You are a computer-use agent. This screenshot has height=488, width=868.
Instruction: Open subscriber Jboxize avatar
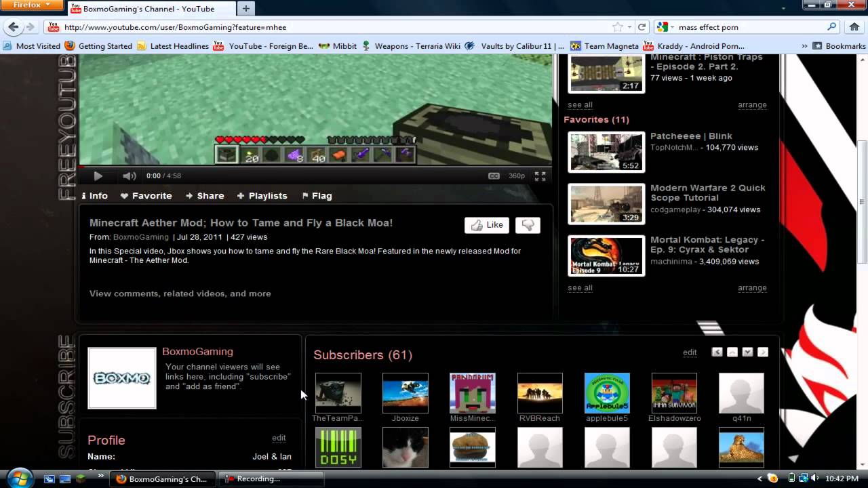pos(406,393)
